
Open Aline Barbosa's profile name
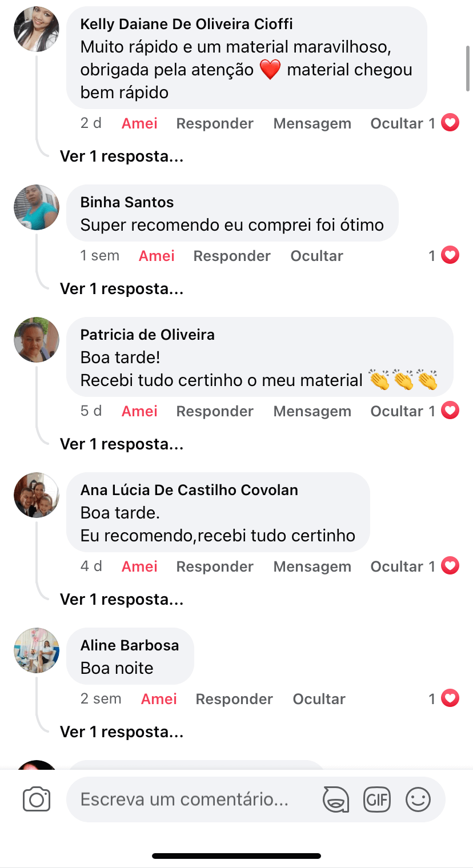[x=130, y=645]
